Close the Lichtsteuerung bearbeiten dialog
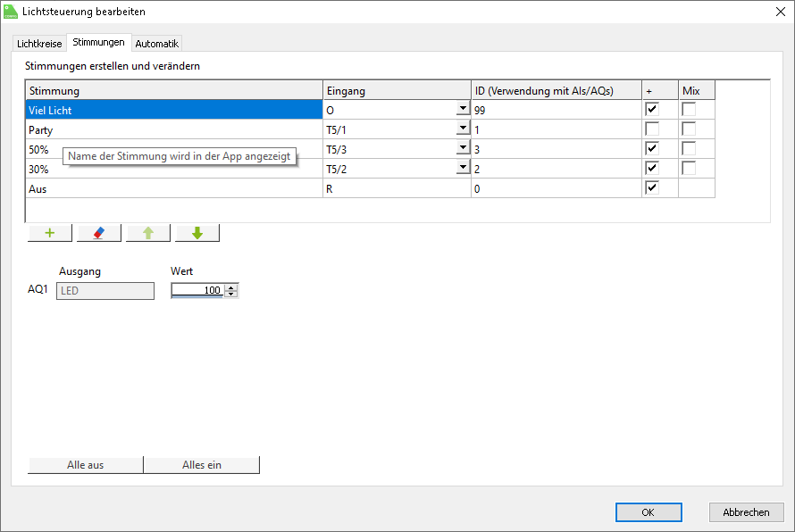 click(x=780, y=12)
